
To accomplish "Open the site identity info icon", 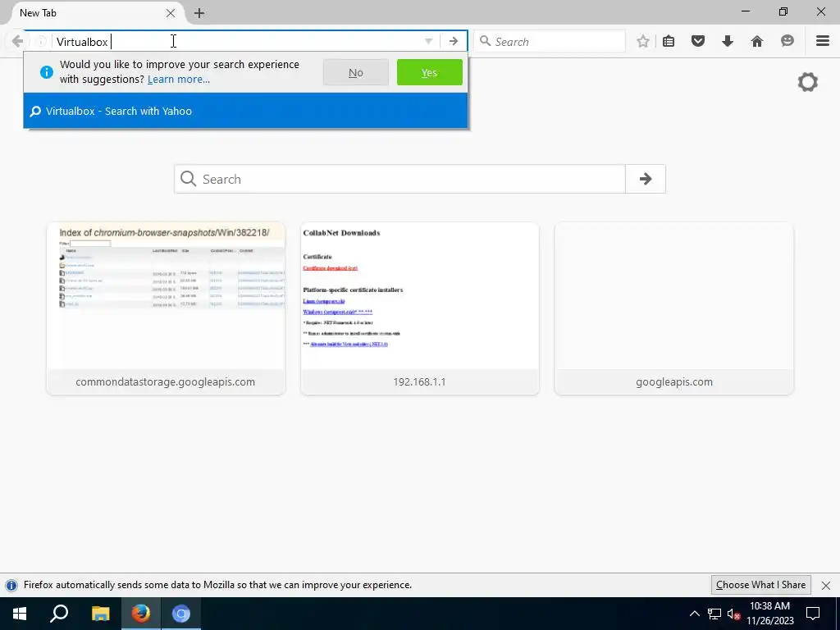I will pos(41,41).
